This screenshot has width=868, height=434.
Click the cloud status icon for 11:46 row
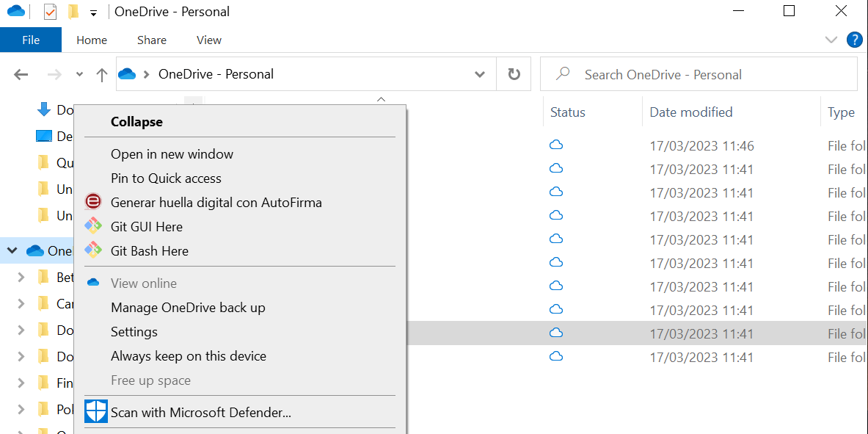(x=555, y=145)
